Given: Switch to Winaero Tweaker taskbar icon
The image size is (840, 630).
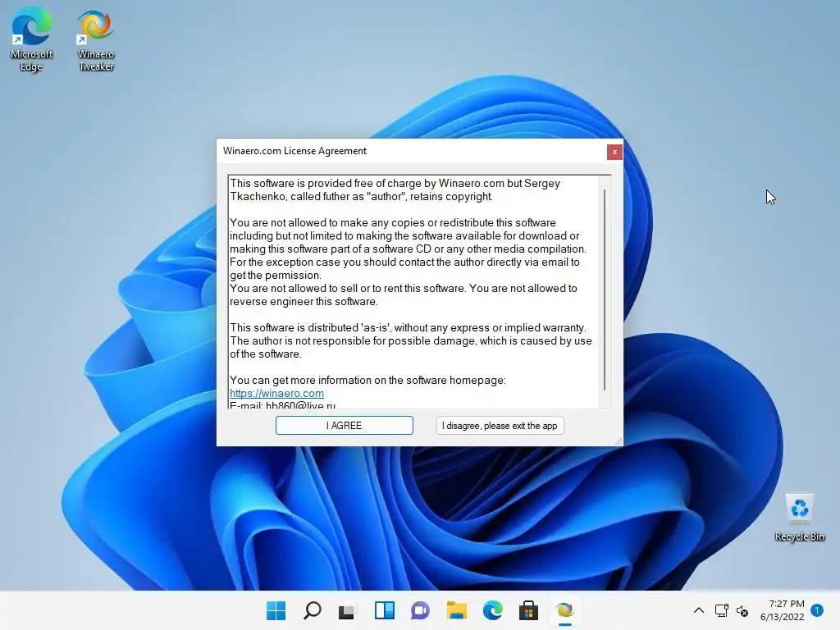Looking at the screenshot, I should (x=564, y=610).
